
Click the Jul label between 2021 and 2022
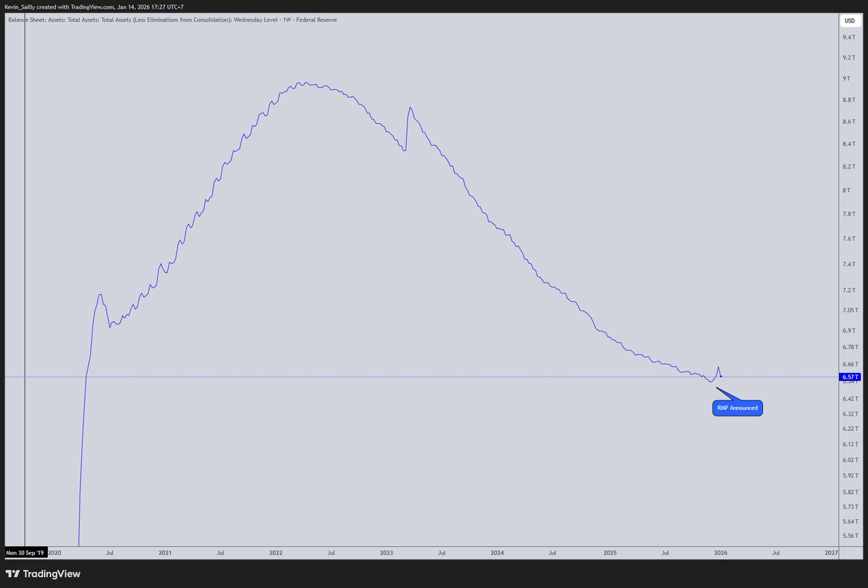220,553
